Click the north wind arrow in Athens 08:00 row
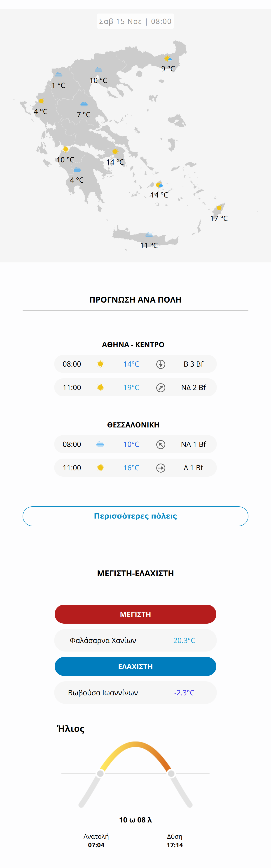The height and width of the screenshot is (868, 271). (x=161, y=364)
